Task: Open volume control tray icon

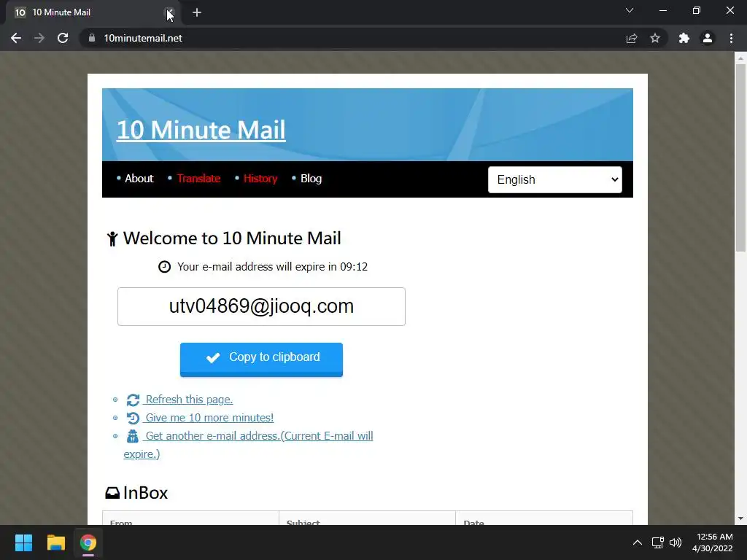Action: (x=676, y=542)
